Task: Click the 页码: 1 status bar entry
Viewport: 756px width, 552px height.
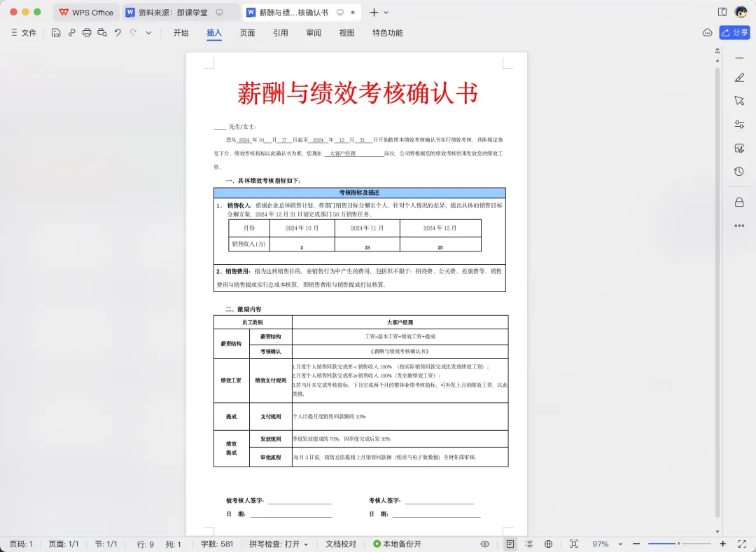Action: coord(21,544)
